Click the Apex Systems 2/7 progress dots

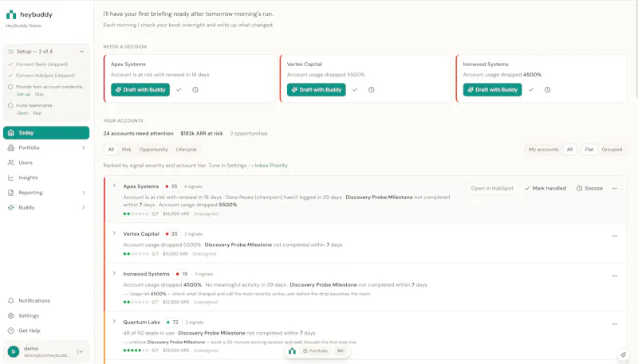(x=136, y=213)
